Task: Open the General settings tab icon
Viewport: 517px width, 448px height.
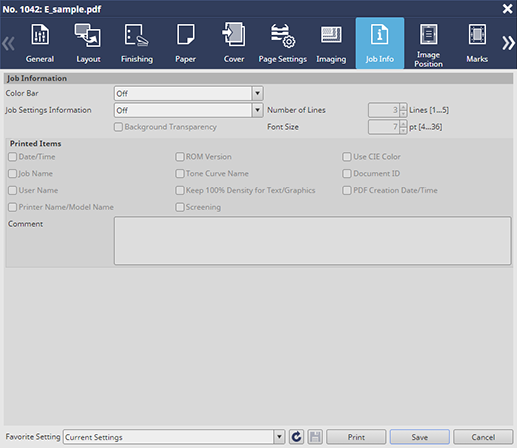Action: 40,35
